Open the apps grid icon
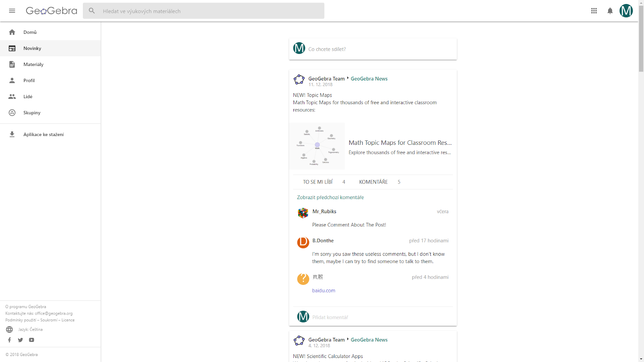 point(594,11)
